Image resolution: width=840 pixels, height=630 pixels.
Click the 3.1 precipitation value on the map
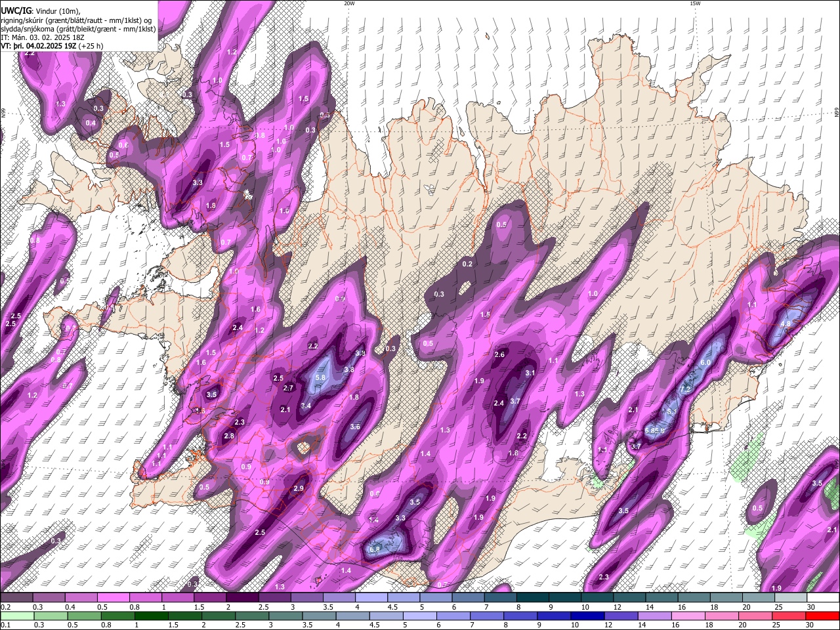[531, 373]
